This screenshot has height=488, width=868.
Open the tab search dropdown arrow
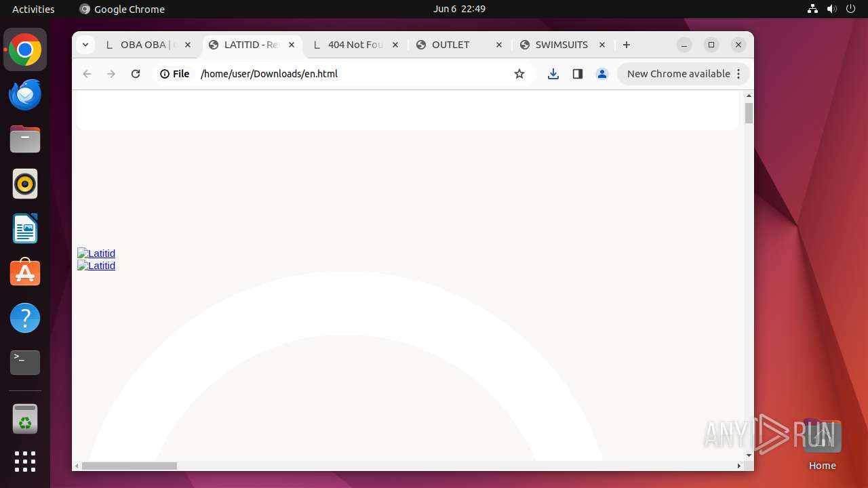85,45
